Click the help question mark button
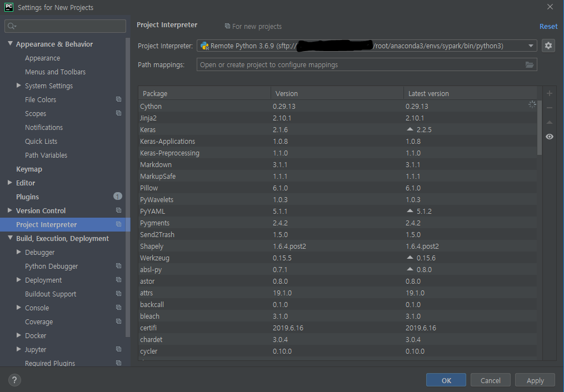Screen dimensions: 564x392 tap(14, 380)
